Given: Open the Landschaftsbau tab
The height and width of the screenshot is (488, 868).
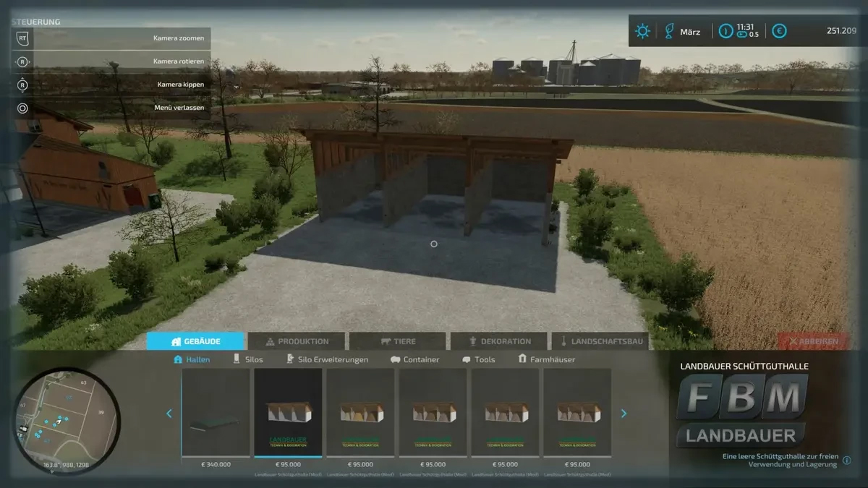Looking at the screenshot, I should point(600,341).
